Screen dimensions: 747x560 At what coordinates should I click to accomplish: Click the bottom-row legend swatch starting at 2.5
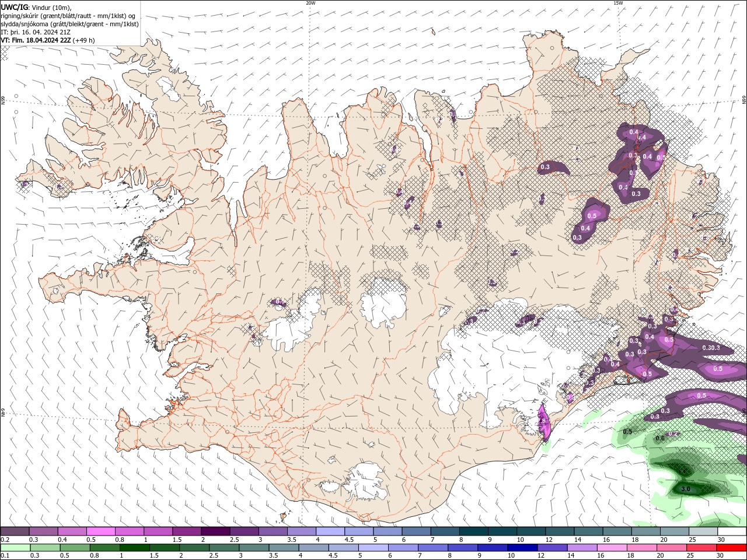[x=224, y=548]
